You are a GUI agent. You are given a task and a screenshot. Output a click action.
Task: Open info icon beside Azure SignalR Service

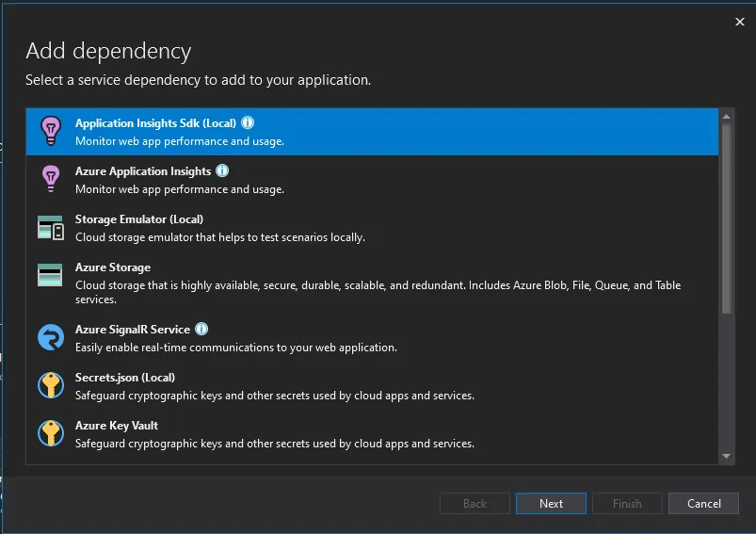201,329
